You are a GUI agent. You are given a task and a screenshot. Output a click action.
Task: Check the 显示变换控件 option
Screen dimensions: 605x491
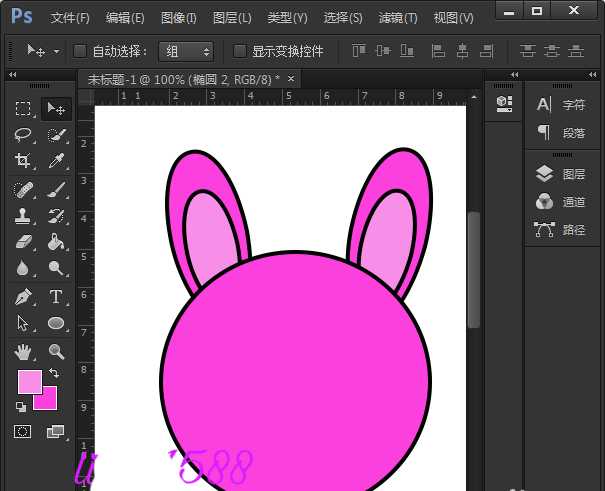pyautogui.click(x=240, y=51)
